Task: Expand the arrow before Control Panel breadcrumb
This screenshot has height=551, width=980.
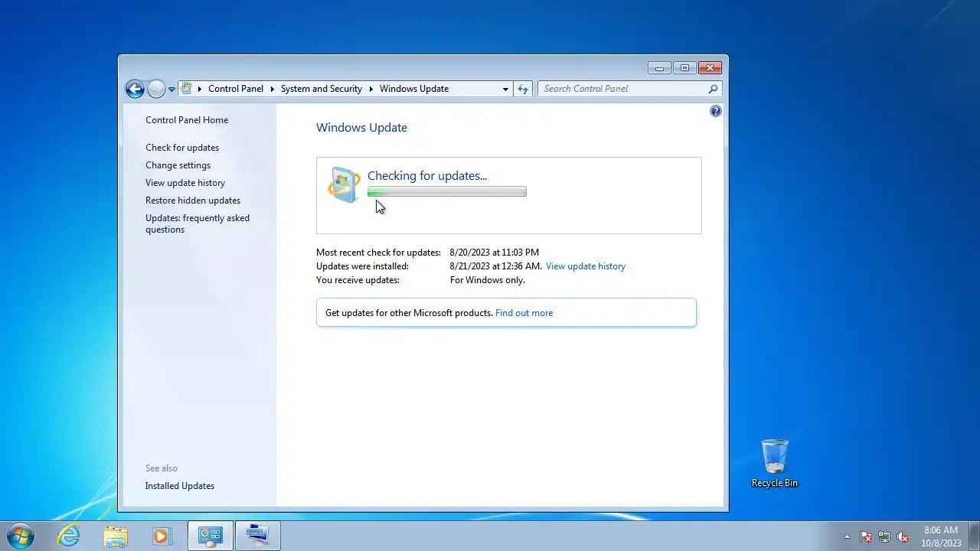Action: 200,89
